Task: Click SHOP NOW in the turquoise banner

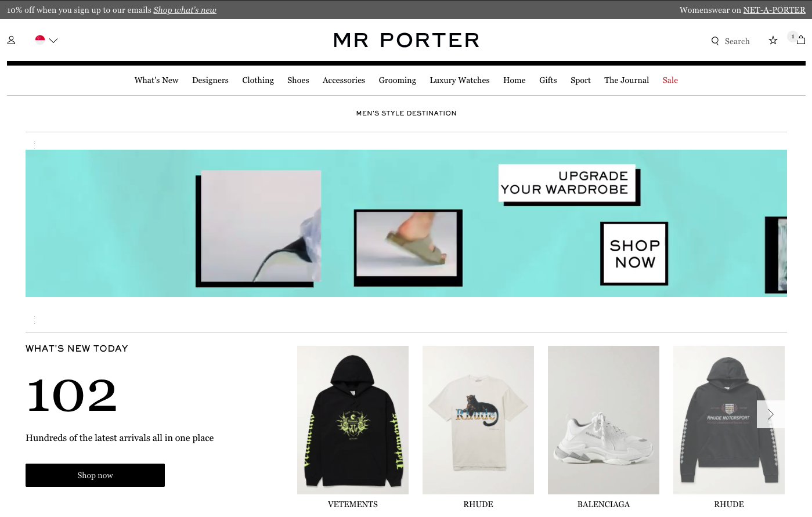Action: tap(634, 254)
